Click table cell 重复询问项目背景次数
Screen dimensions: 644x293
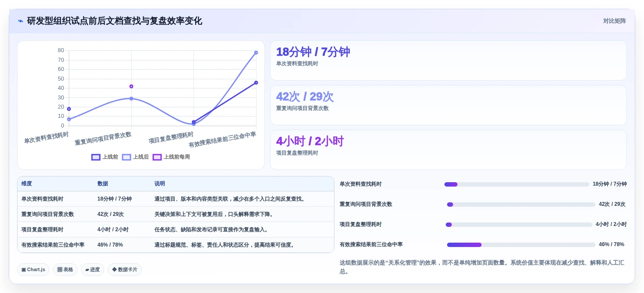(48, 214)
